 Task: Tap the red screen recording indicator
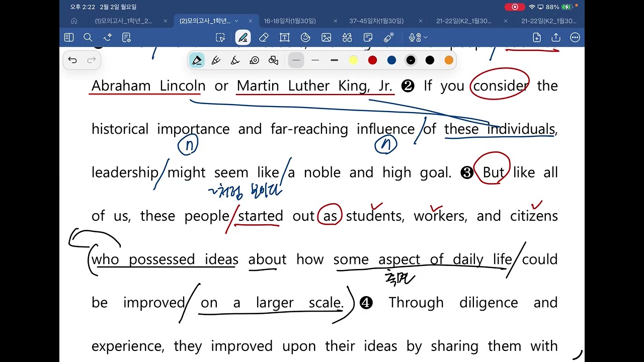(515, 7)
